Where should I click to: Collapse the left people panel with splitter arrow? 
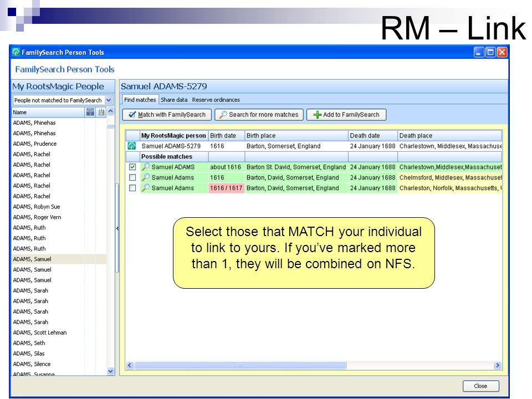pos(117,228)
